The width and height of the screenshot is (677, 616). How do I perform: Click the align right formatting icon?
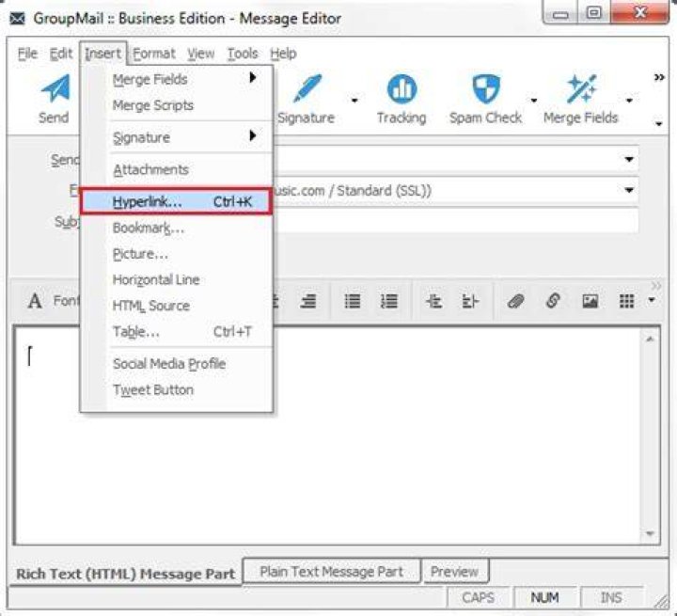pyautogui.click(x=308, y=301)
